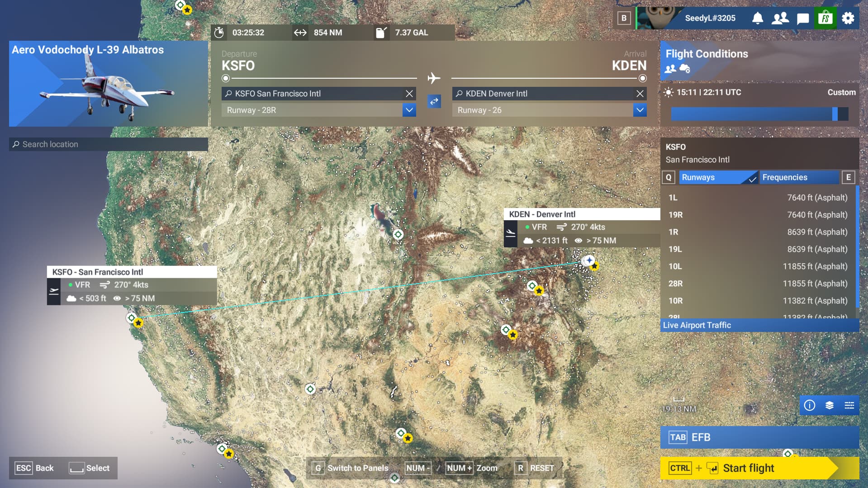Click the Start flight button
This screenshot has width=868, height=488.
759,468
